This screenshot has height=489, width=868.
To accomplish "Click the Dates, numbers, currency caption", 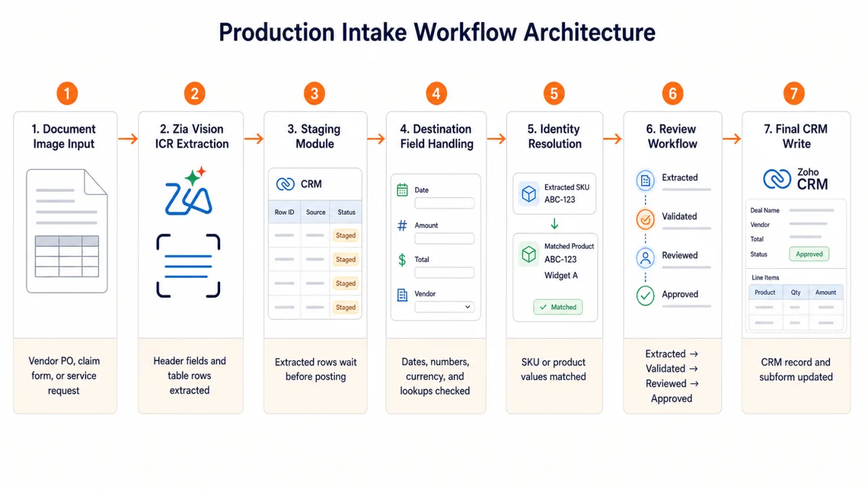I will click(435, 376).
